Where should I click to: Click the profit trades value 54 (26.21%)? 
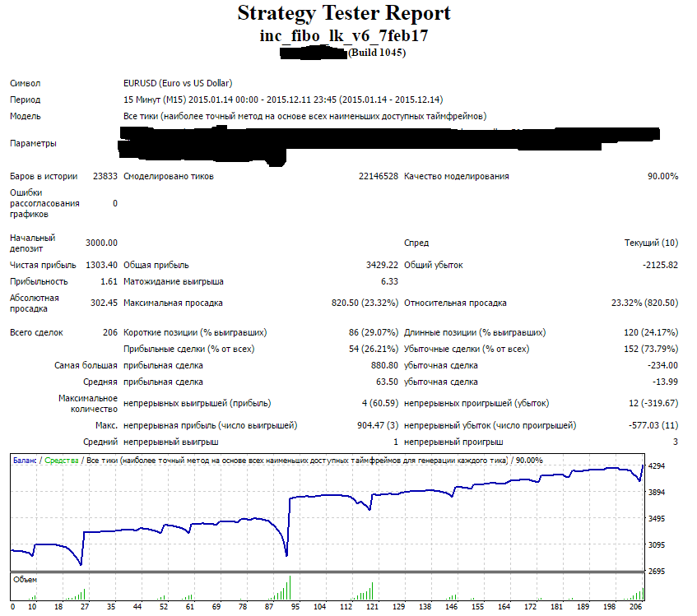374,349
